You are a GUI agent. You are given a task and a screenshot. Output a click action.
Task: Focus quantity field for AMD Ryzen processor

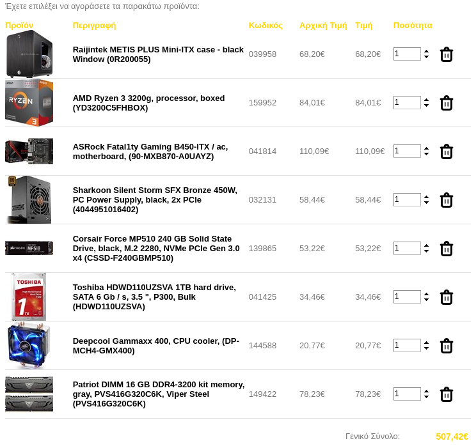click(407, 102)
